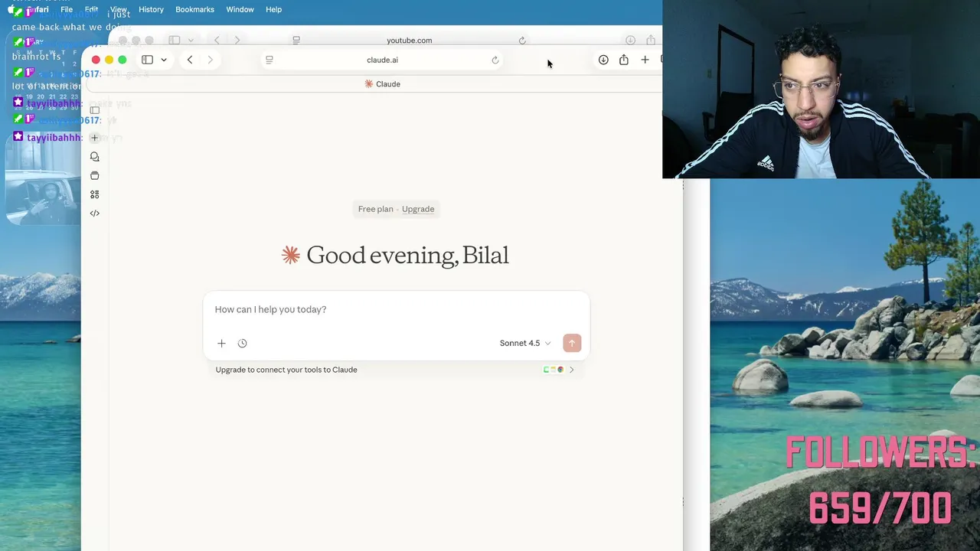This screenshot has width=980, height=551.
Task: Open the View menu
Action: pos(118,9)
